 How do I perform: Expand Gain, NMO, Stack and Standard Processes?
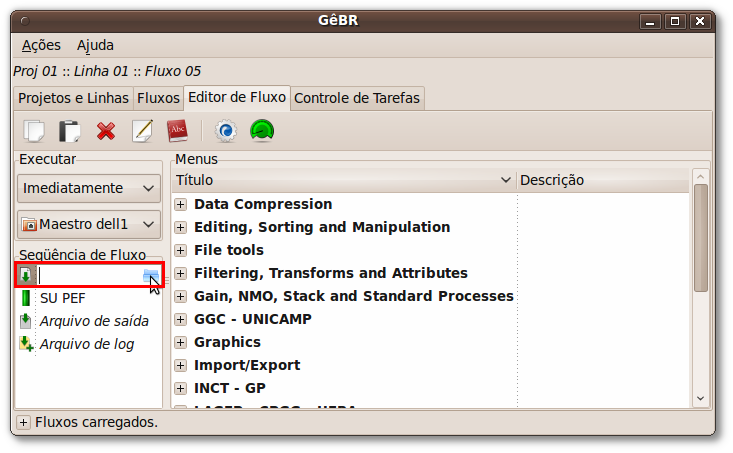coord(180,296)
